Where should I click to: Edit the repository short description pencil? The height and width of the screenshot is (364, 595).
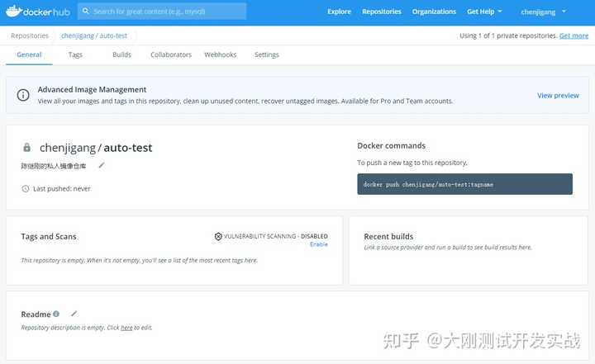[x=102, y=165]
